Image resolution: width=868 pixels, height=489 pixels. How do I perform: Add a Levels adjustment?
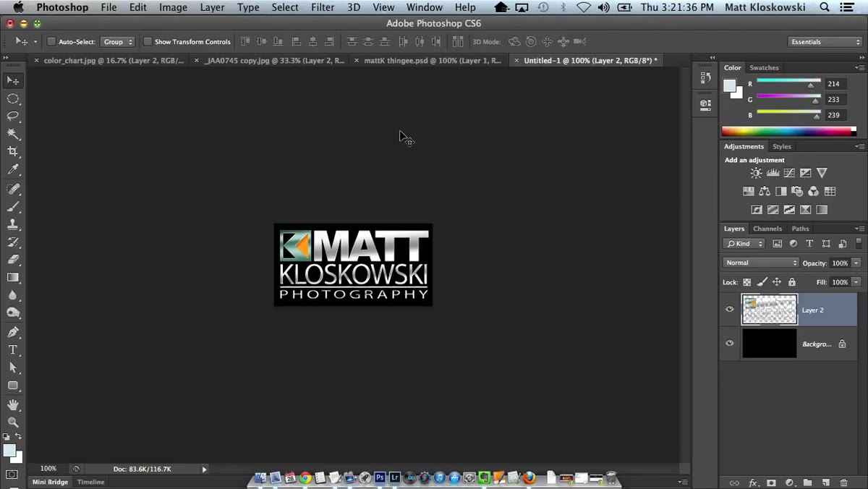[x=773, y=173]
